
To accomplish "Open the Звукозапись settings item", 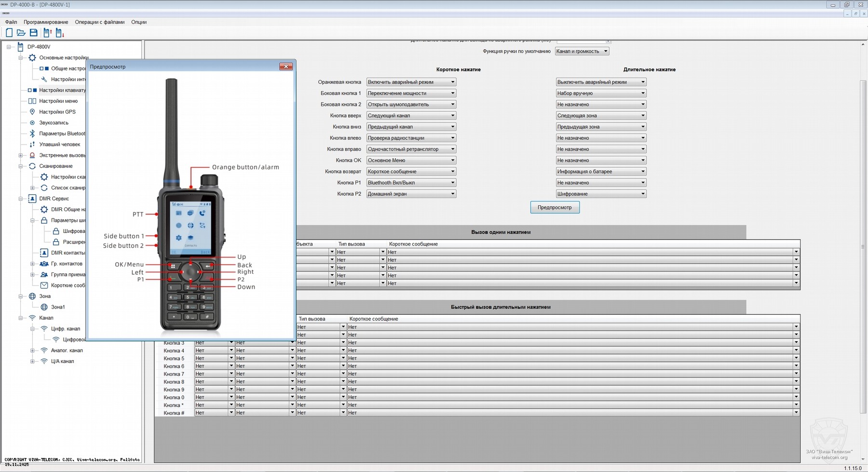I will 54,123.
